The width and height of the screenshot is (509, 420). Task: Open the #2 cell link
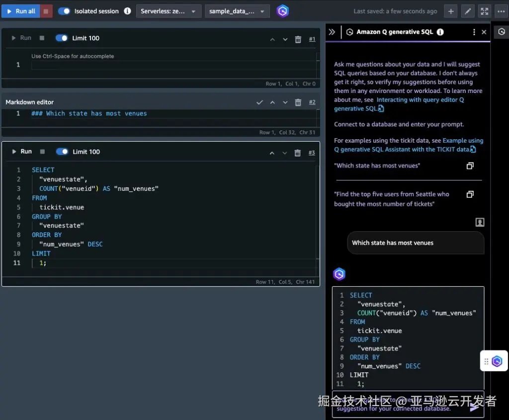click(x=312, y=102)
